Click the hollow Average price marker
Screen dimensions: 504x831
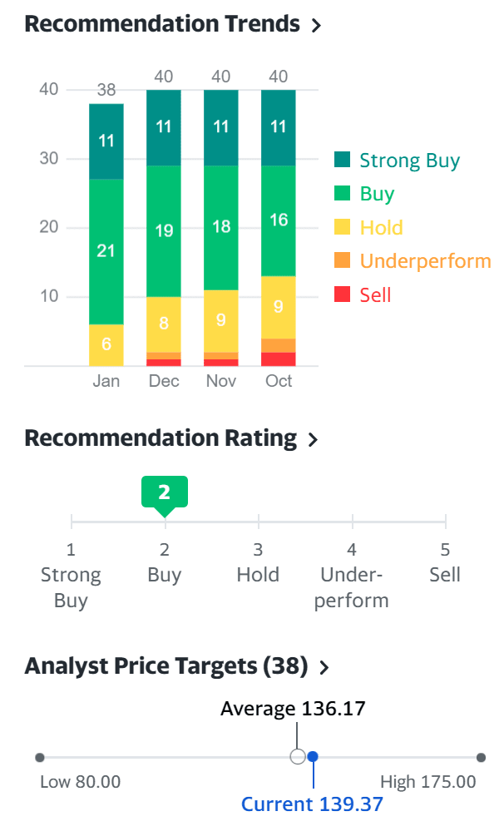[x=297, y=757]
